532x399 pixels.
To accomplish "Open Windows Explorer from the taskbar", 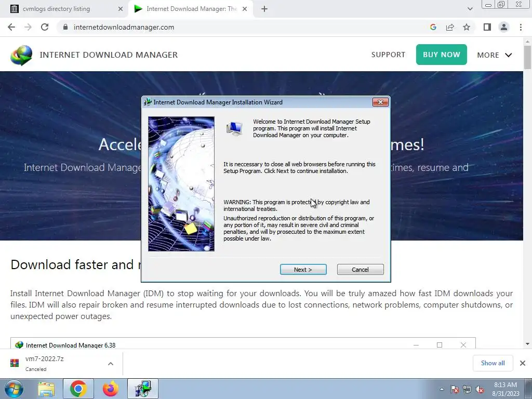I will [46, 389].
